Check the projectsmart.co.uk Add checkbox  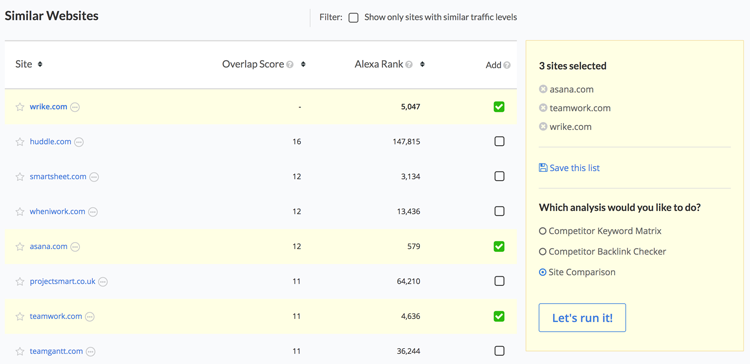coord(499,281)
